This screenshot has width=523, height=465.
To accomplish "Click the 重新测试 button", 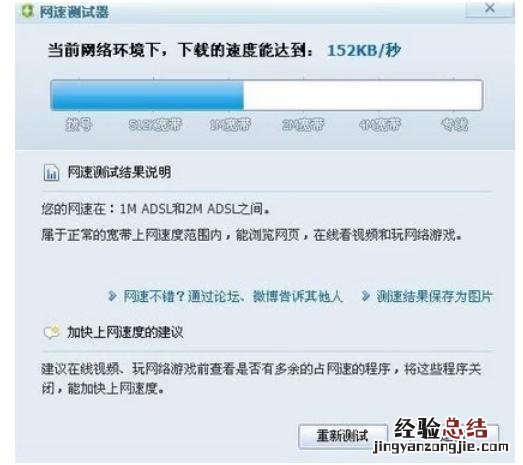I will 342,436.
